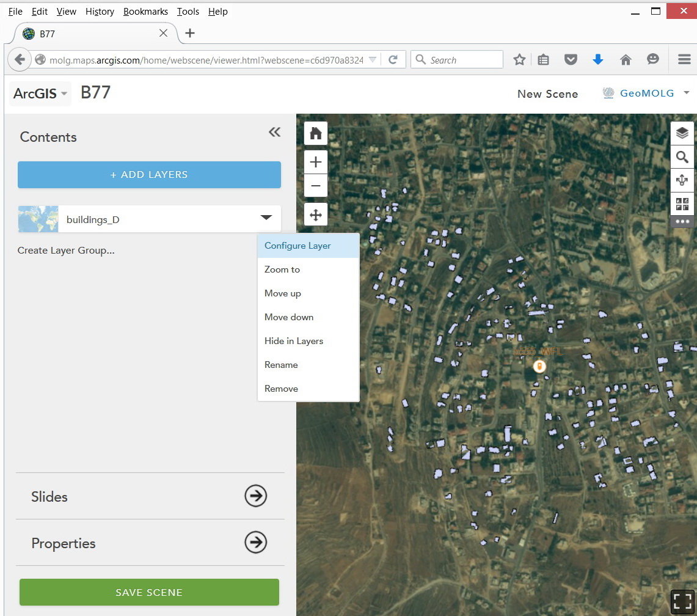Viewport: 697px width, 616px height.
Task: Click the Add Layers button
Action: pos(149,175)
